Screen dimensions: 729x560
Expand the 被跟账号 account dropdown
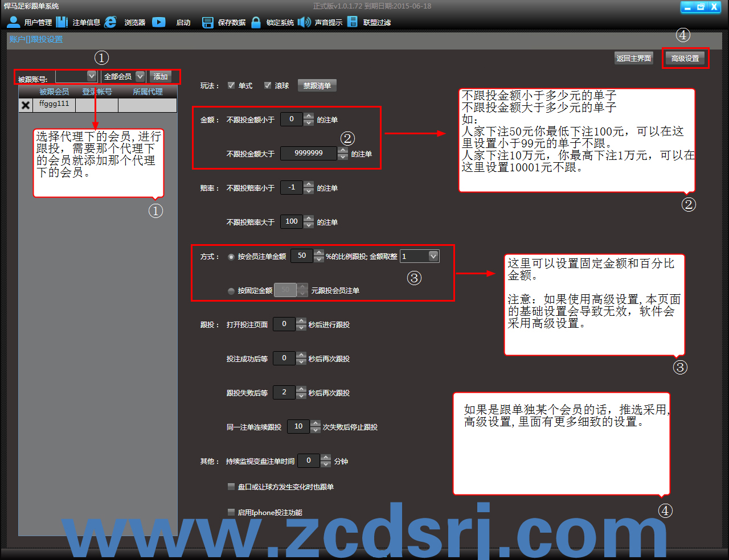point(91,76)
